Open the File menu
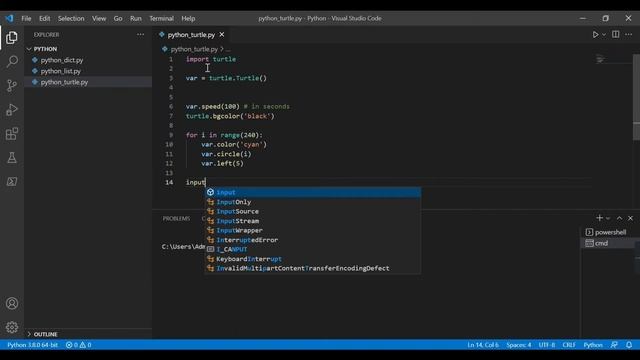The height and width of the screenshot is (360, 640). [26, 18]
